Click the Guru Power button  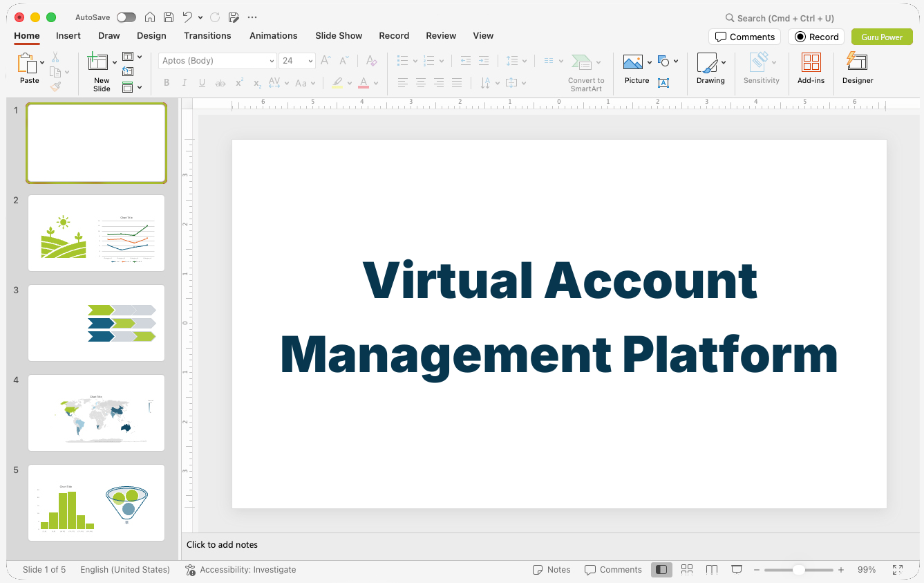pos(882,37)
